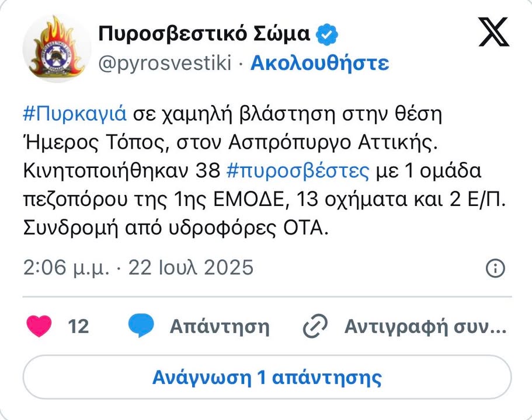Image resolution: width=532 pixels, height=420 pixels.
Task: Click the Πυροσβεστικό Σώμα account name
Action: tap(204, 34)
